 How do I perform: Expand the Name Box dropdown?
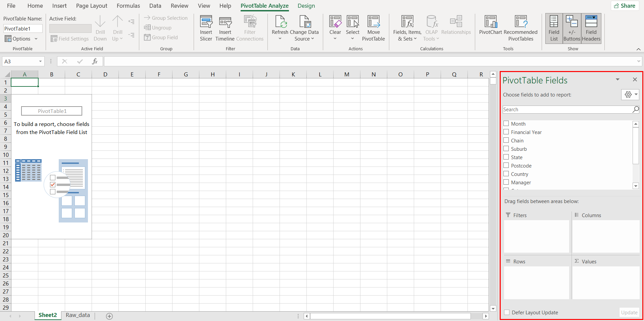click(x=40, y=61)
